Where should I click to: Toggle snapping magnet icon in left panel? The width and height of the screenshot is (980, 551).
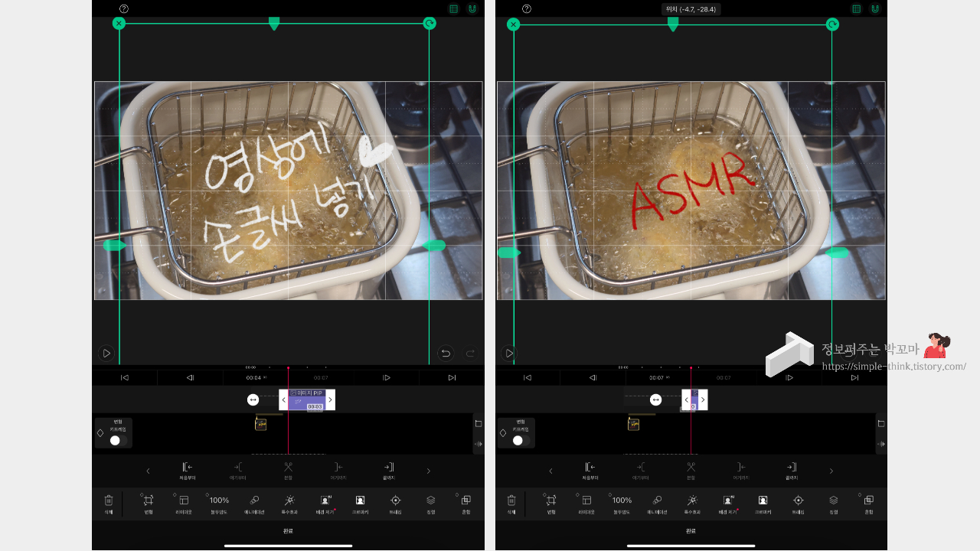click(472, 9)
